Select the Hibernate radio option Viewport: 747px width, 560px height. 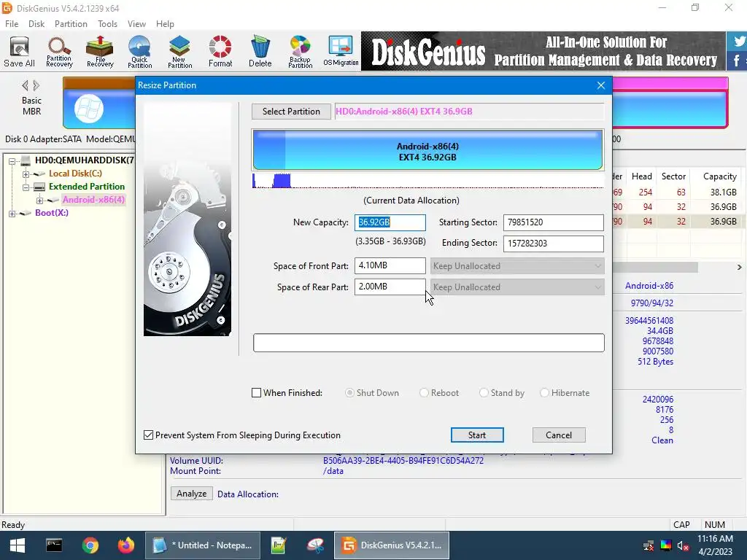click(544, 393)
